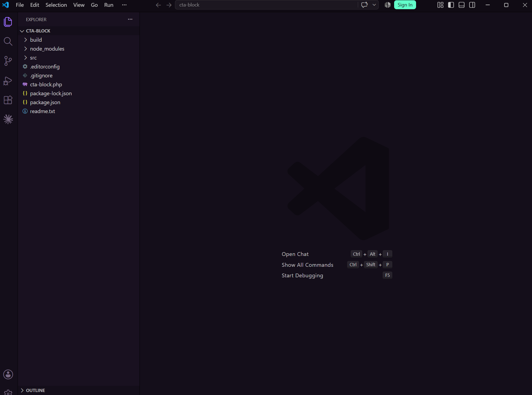The width and height of the screenshot is (532, 395).
Task: Open the Source Control view
Action: coord(8,61)
